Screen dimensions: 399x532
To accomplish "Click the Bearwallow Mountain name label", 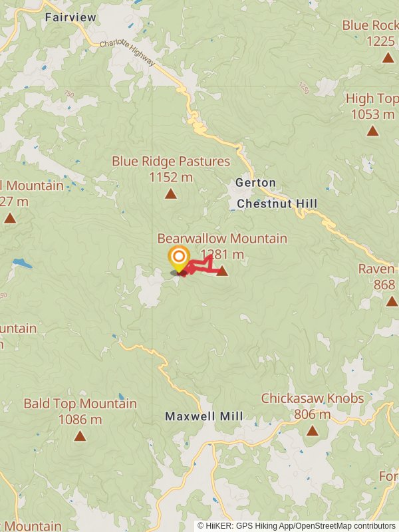I will (x=222, y=239).
